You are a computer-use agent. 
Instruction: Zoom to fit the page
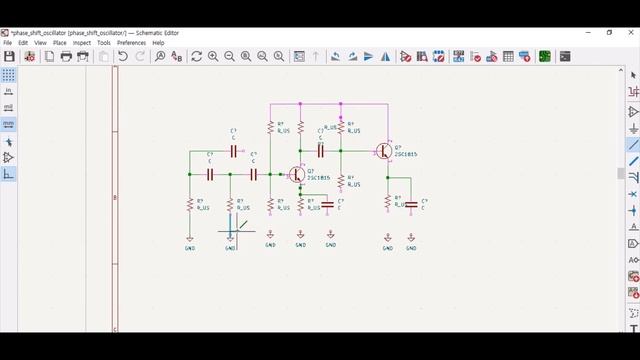[x=246, y=56]
